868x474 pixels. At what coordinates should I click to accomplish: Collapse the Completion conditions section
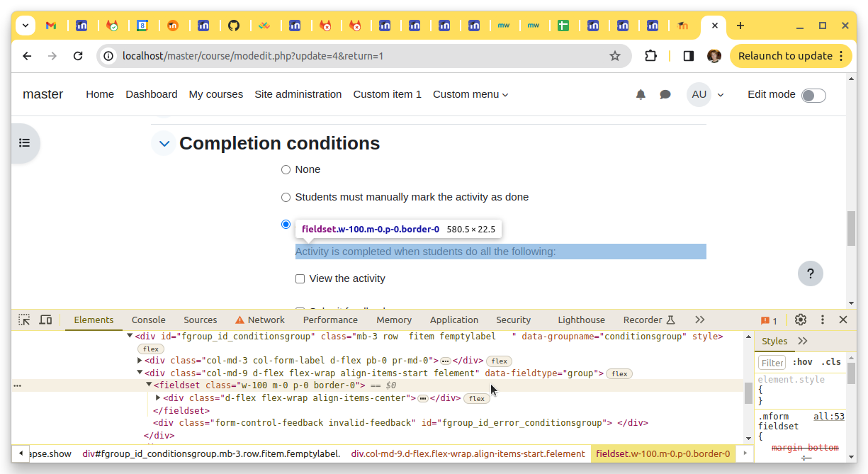point(164,144)
